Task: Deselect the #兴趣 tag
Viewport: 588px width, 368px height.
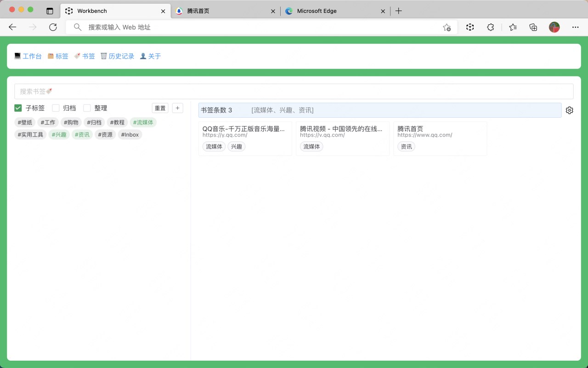Action: pos(59,135)
